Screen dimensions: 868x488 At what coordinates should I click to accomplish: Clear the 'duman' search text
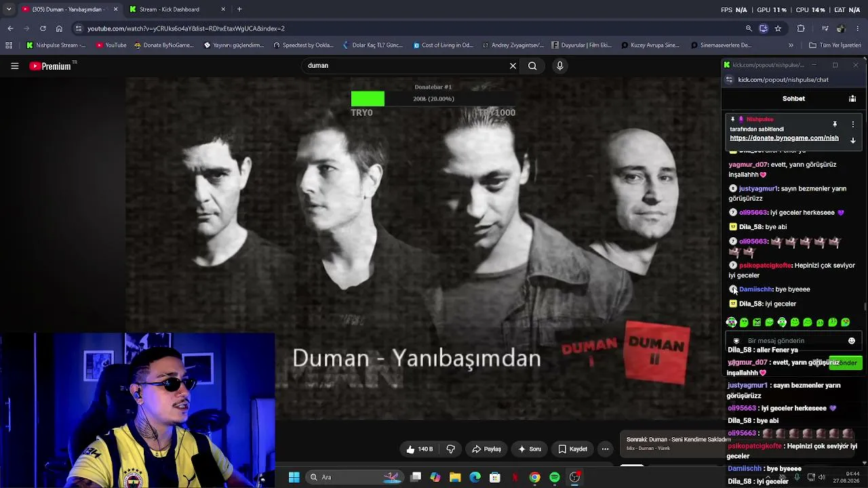[513, 66]
